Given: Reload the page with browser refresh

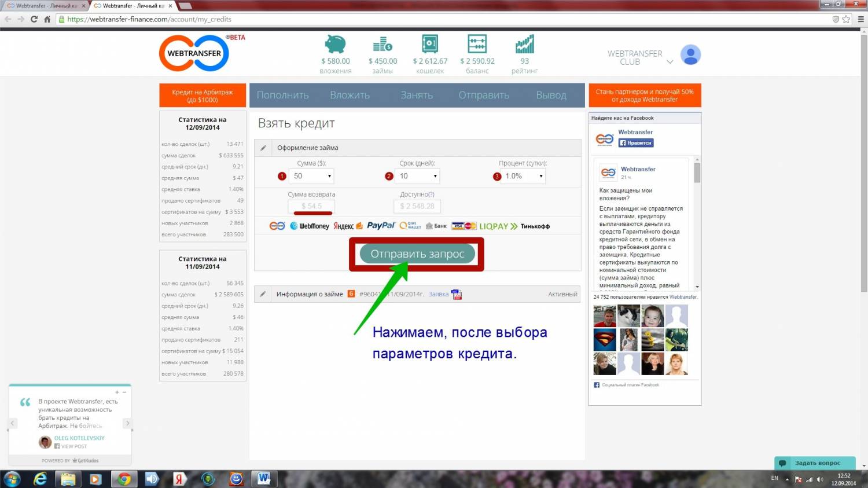Looking at the screenshot, I should point(34,19).
